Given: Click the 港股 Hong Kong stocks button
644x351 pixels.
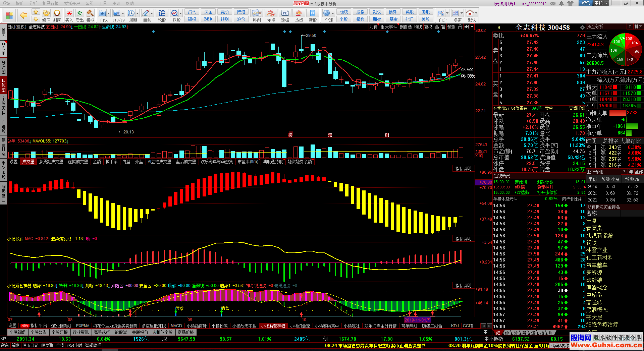Looking at the screenshot, I should click(426, 12).
